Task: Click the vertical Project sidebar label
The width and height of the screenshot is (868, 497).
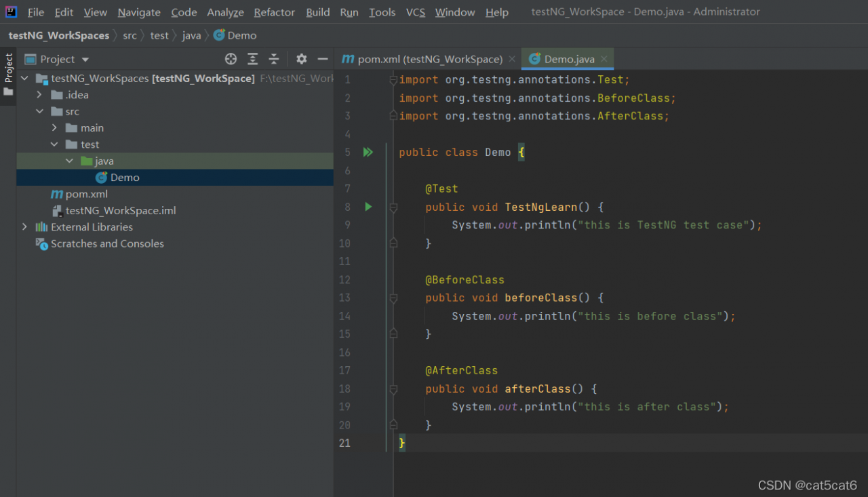Action: coord(8,68)
